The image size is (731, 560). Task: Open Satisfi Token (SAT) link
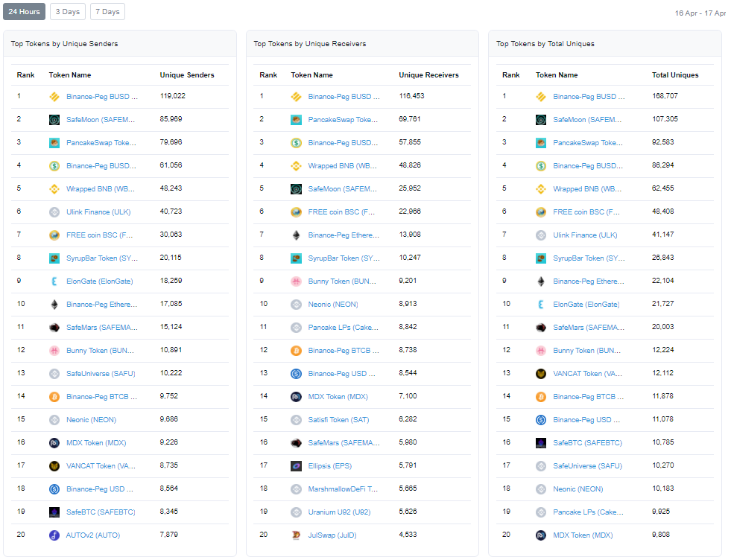(x=338, y=419)
